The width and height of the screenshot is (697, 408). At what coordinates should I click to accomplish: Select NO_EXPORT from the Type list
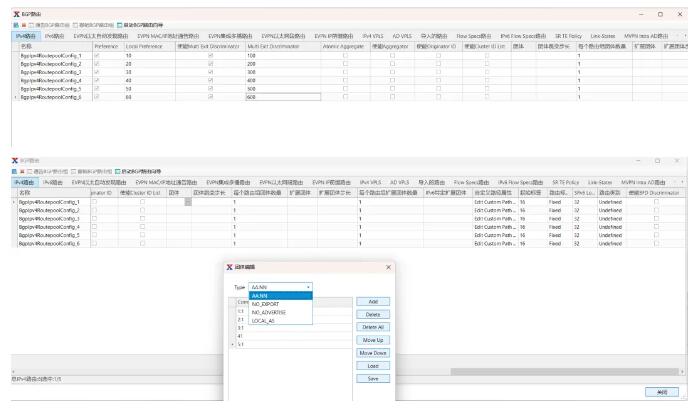[264, 304]
